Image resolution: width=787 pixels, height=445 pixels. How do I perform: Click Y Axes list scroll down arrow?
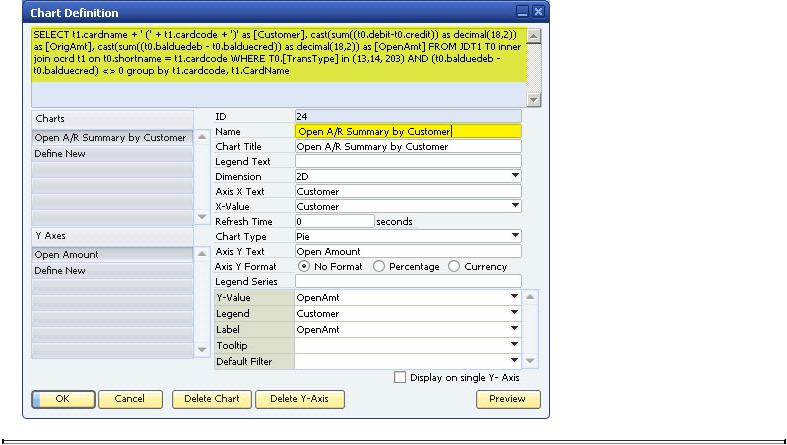click(202, 349)
